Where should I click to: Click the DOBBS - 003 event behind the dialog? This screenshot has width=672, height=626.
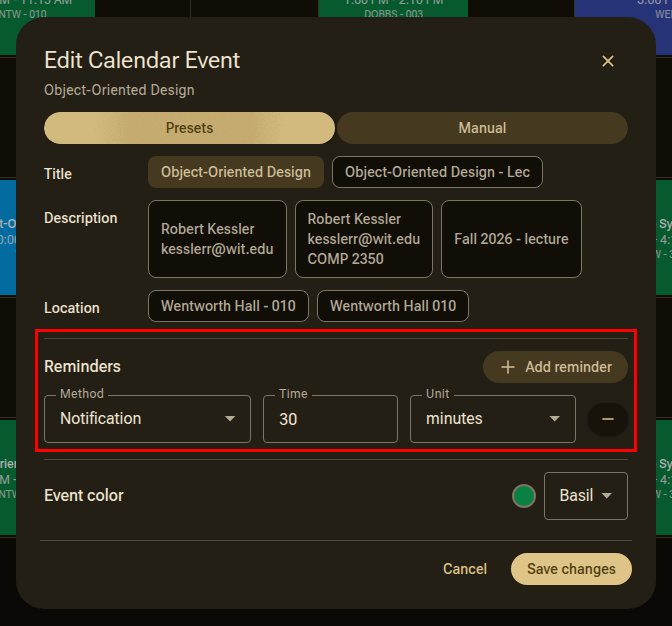[393, 9]
